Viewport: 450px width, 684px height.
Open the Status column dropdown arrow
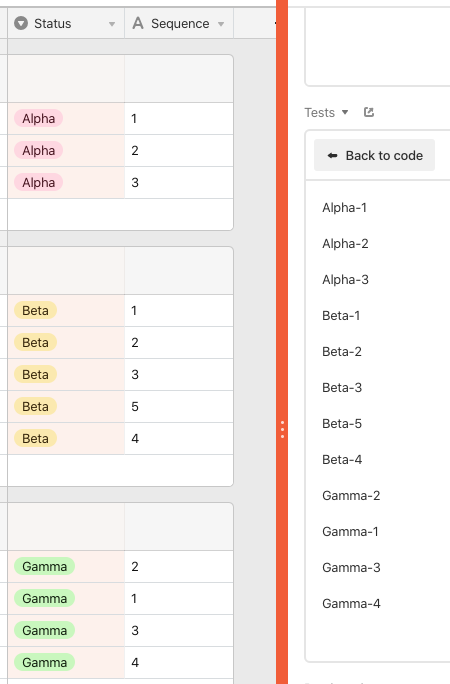pyautogui.click(x=112, y=24)
